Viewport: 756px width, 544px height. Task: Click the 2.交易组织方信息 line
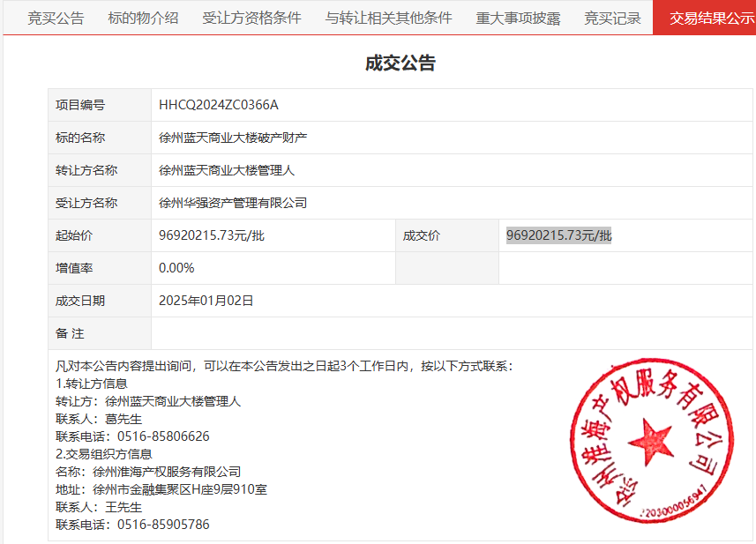click(104, 454)
